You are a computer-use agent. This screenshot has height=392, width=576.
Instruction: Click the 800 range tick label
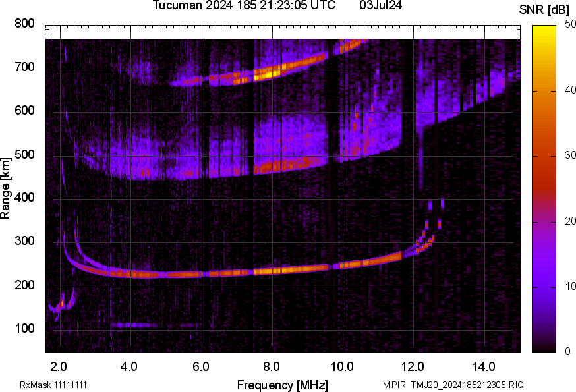[24, 24]
